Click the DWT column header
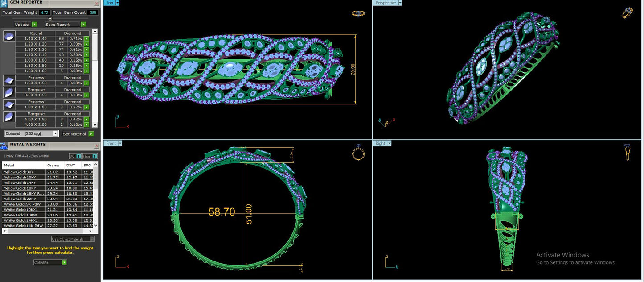The width and height of the screenshot is (644, 282). [73, 165]
